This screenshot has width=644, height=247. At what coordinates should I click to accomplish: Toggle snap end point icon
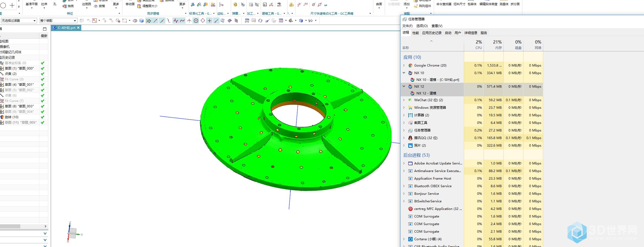155,21
